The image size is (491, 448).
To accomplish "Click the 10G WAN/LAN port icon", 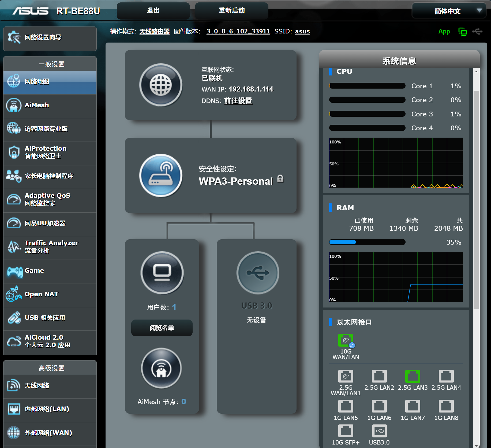I will coord(346,341).
